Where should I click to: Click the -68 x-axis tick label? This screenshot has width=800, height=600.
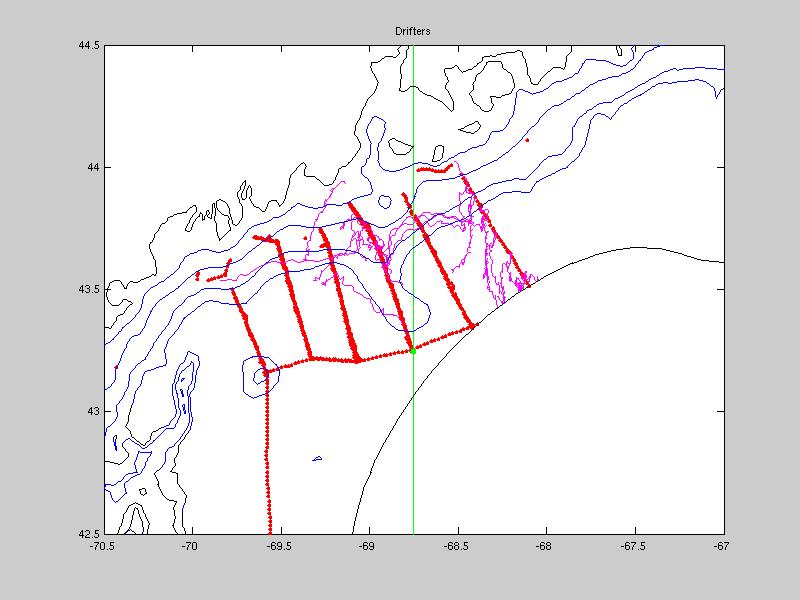coord(544,546)
